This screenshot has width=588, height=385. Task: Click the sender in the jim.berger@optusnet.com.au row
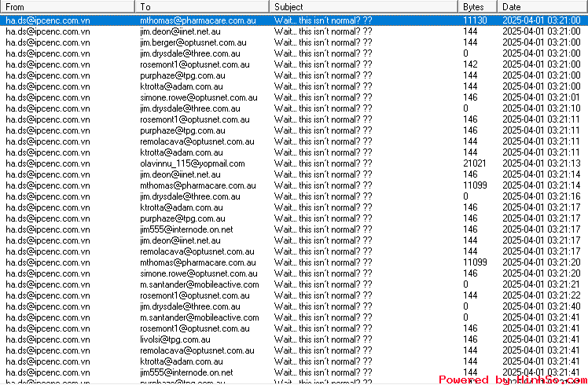[x=48, y=42]
